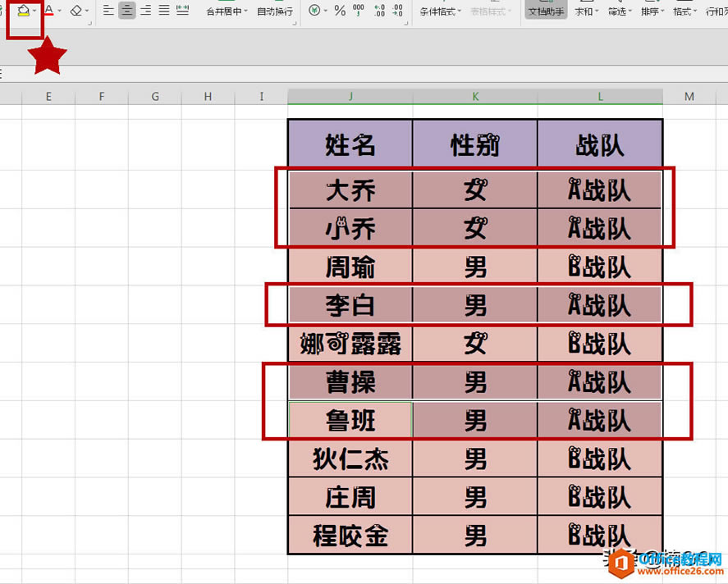Open number format dialog launcher icon
The image size is (728, 584).
pyautogui.click(x=406, y=23)
